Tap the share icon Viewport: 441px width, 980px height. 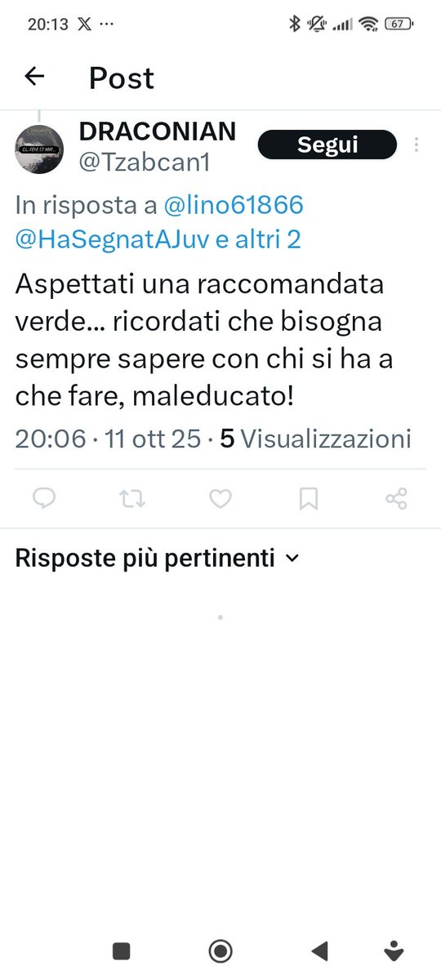[x=396, y=498]
